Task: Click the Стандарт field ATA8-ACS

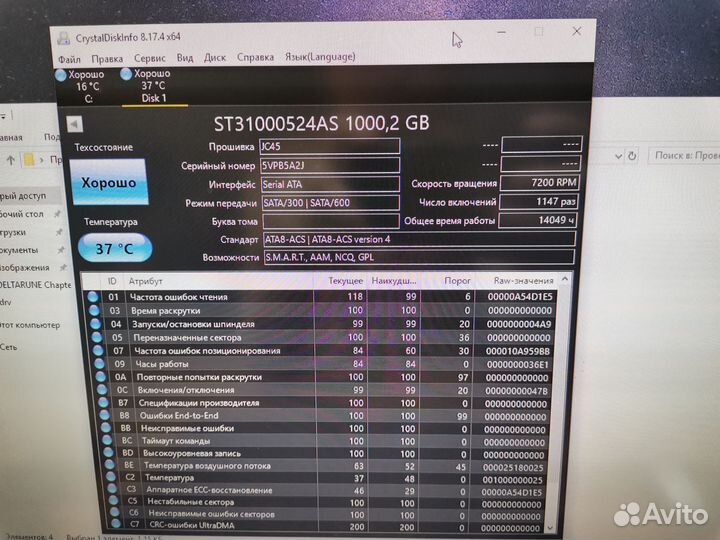Action: point(419,239)
